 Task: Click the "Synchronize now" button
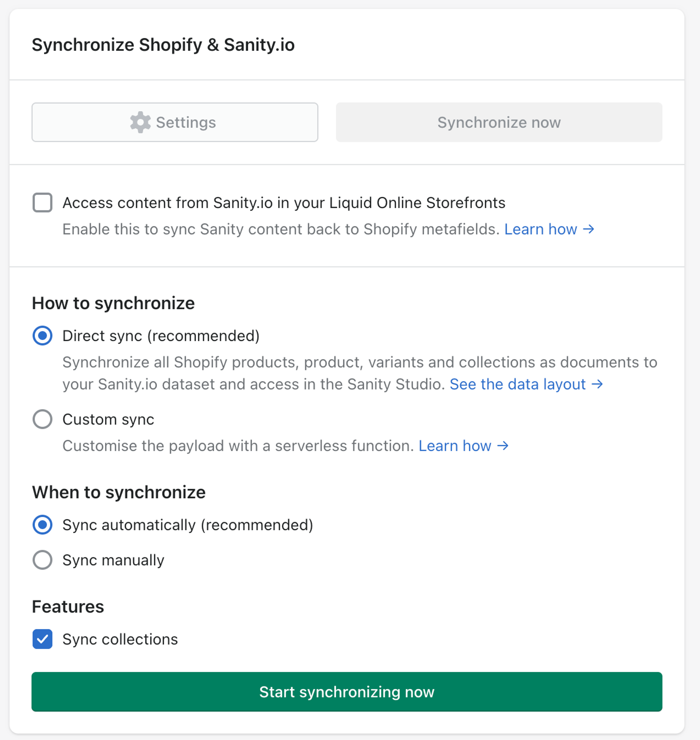[x=499, y=122]
